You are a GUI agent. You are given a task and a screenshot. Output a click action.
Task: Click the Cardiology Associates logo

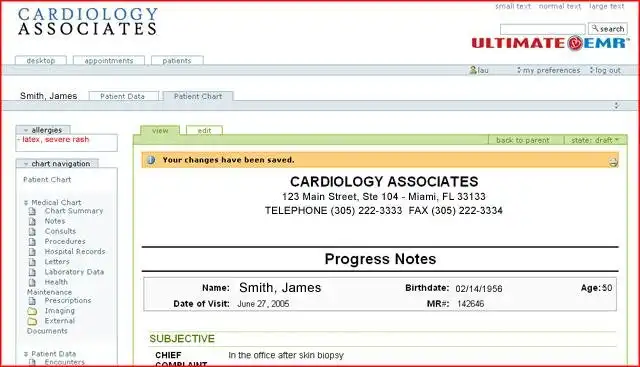pos(87,21)
